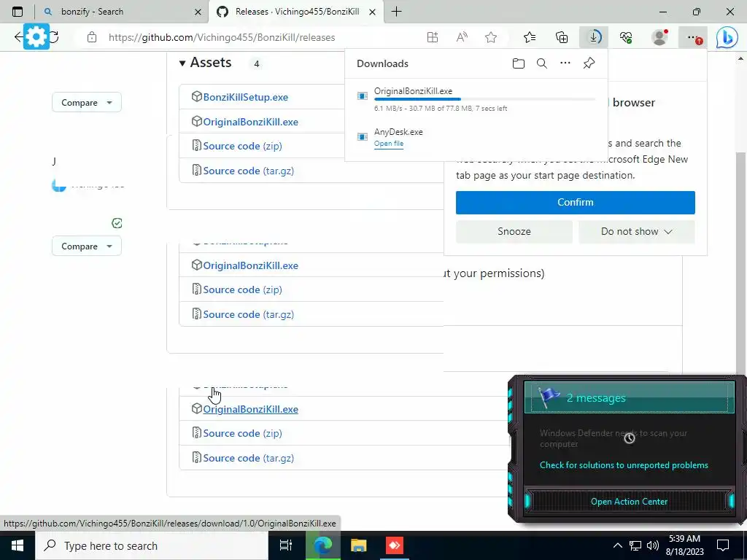Download second release Source code (zip)
This screenshot has height=560, width=747.
[242, 290]
